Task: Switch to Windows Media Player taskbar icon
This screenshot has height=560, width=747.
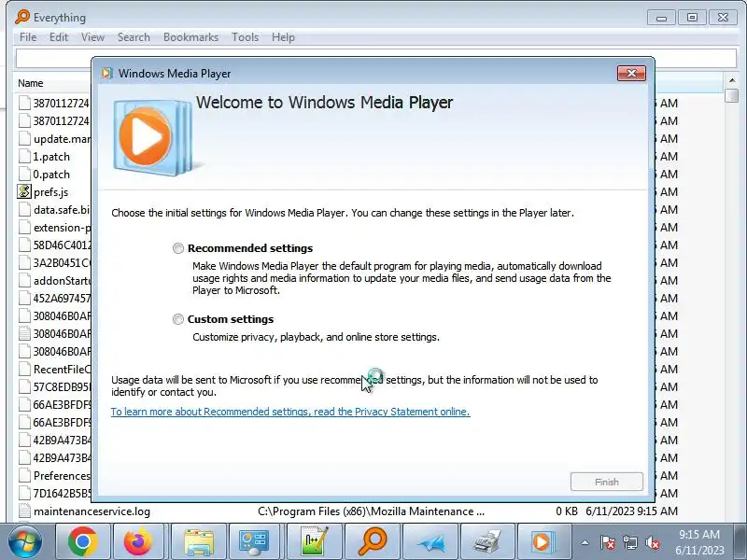Action: tap(544, 542)
